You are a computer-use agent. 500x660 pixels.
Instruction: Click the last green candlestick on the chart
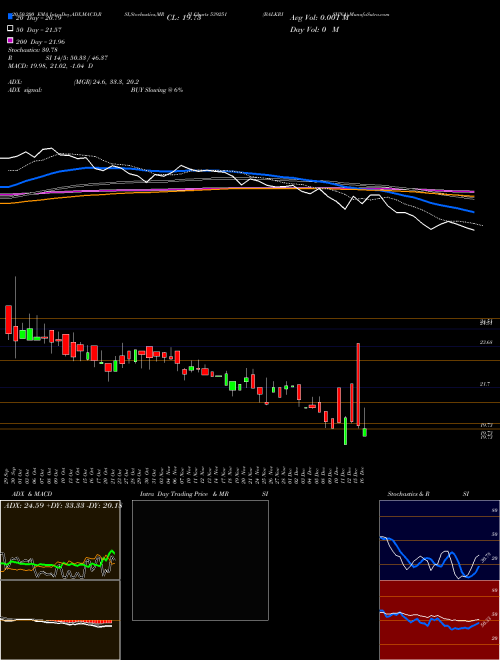pos(364,432)
